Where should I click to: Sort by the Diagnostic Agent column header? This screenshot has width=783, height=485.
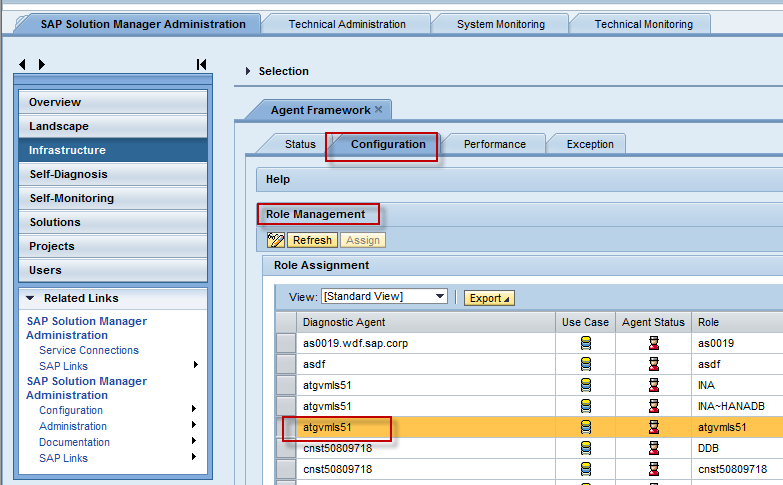pos(426,322)
